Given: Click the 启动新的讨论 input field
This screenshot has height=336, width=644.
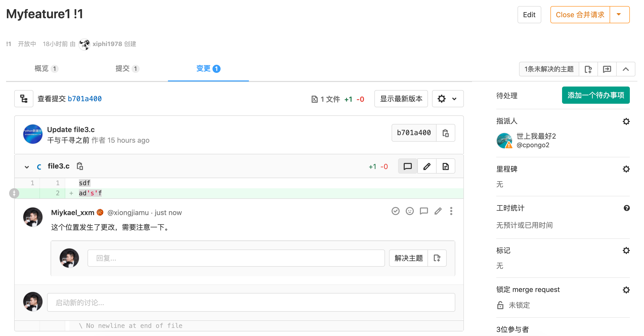Looking at the screenshot, I should click(251, 302).
